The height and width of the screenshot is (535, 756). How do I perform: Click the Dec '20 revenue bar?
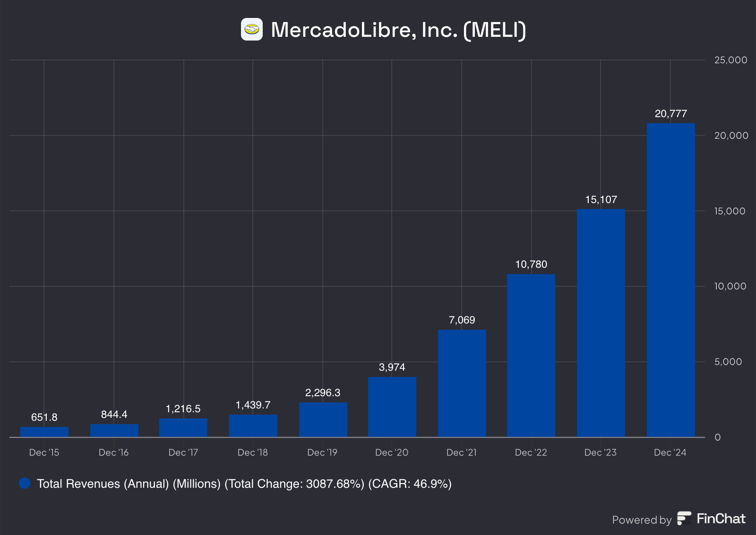tap(392, 407)
